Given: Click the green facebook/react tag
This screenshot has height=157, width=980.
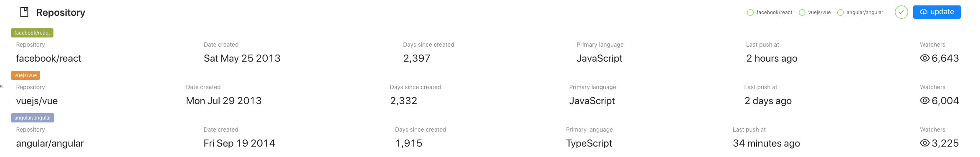Looking at the screenshot, I should [x=32, y=33].
